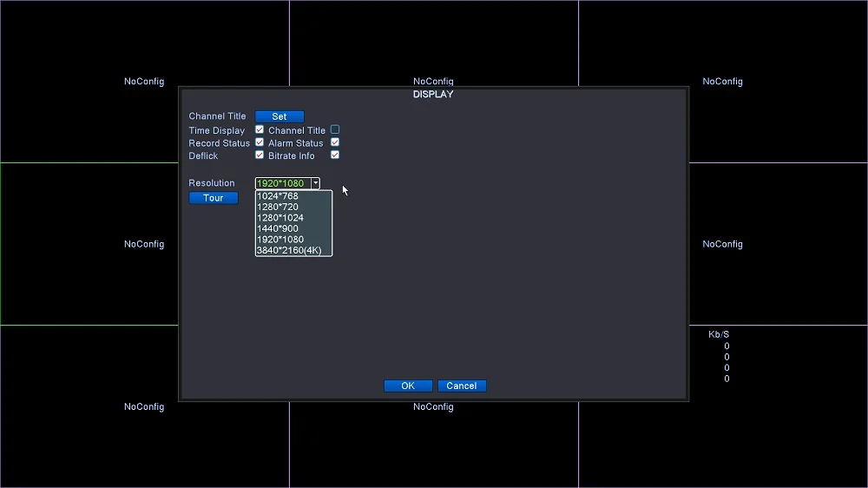Enable the Channel Title checkbox

[x=335, y=129]
